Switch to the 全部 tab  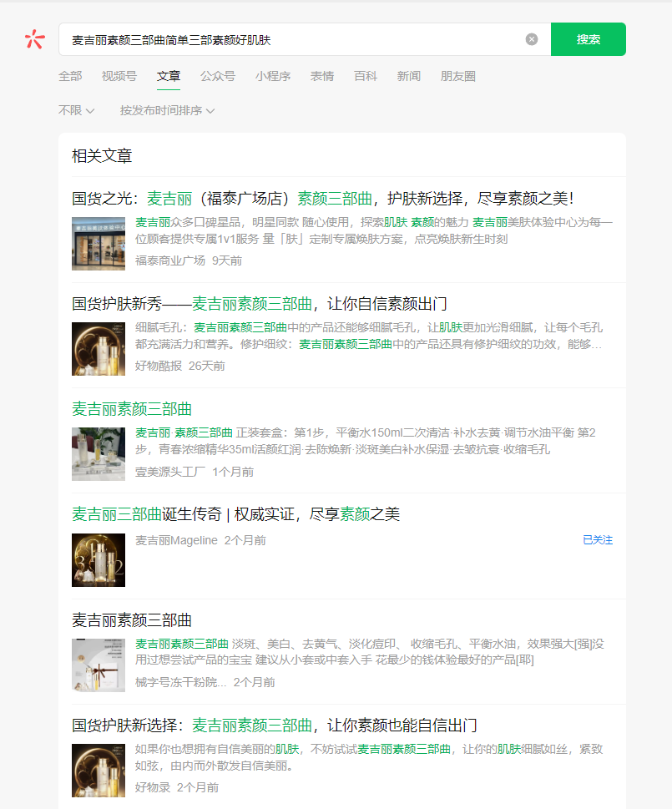pyautogui.click(x=70, y=76)
